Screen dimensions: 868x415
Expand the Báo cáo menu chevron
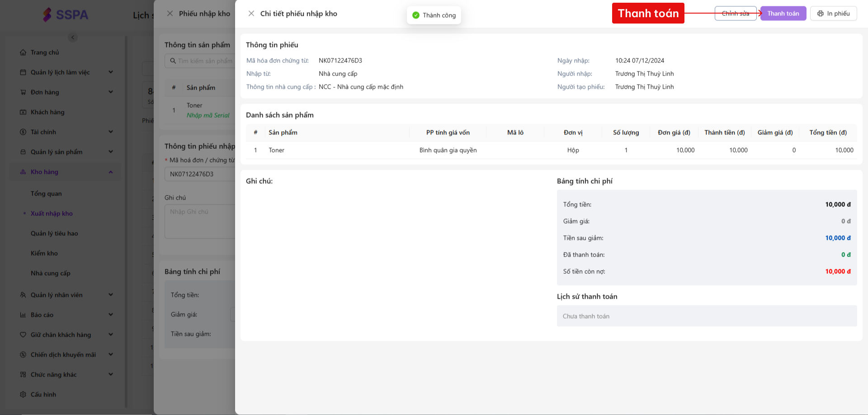tap(111, 315)
